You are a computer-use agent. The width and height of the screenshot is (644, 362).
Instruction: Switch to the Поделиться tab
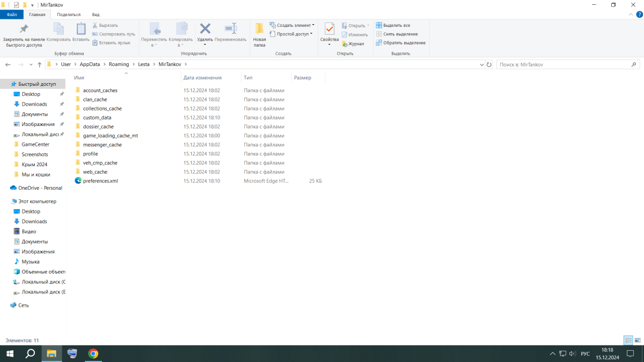tap(69, 14)
